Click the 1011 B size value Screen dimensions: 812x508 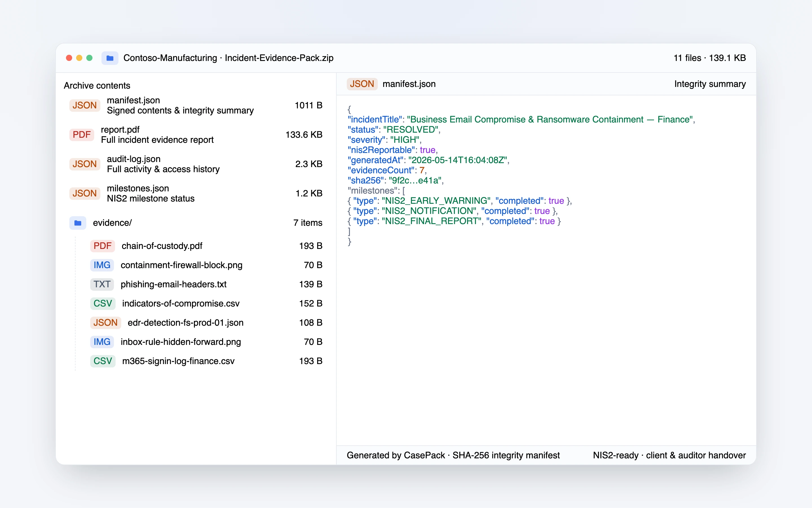(x=309, y=106)
